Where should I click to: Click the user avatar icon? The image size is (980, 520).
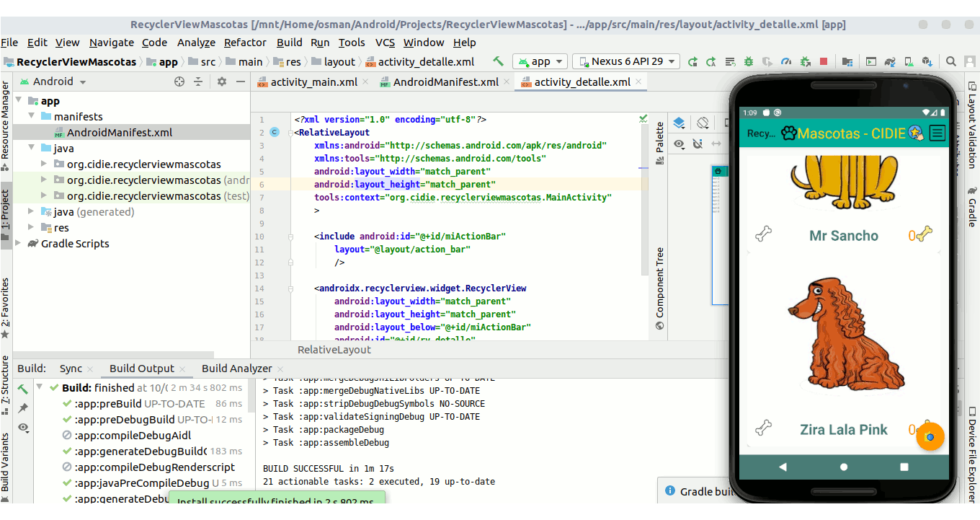(x=969, y=61)
